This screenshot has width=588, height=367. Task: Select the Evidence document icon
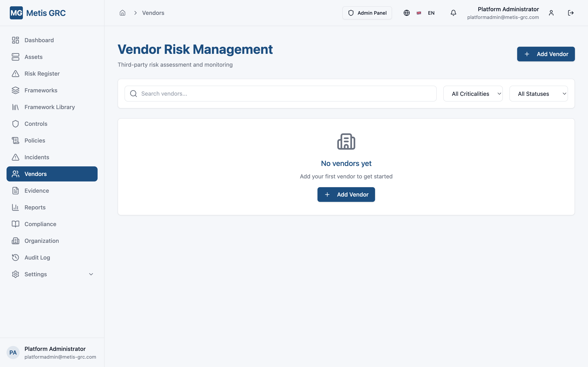15,191
